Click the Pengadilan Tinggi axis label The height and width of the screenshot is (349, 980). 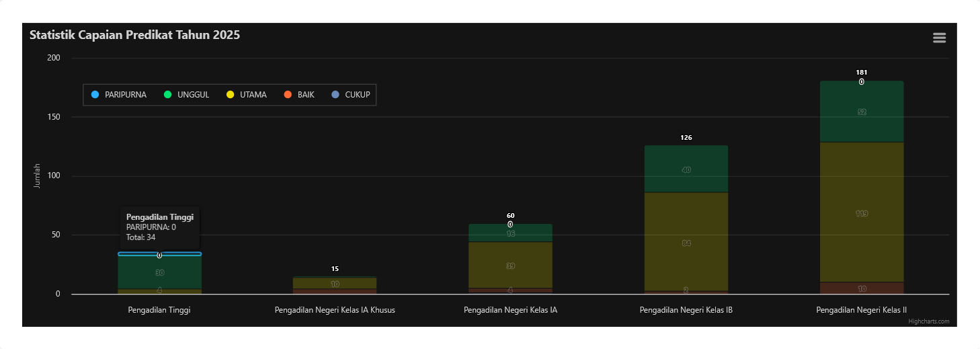tap(159, 311)
